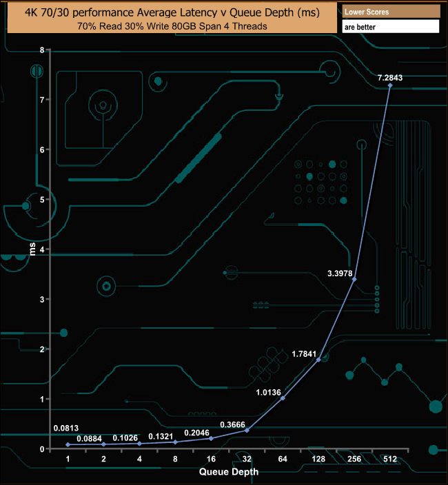This screenshot has height=485, width=448.
Task: Click the white 'are better' legend box
Action: click(x=390, y=27)
